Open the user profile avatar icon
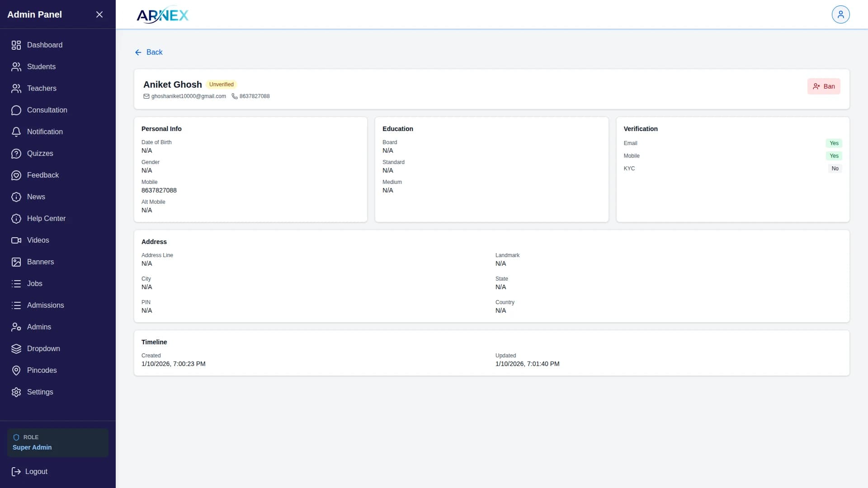 tap(840, 14)
